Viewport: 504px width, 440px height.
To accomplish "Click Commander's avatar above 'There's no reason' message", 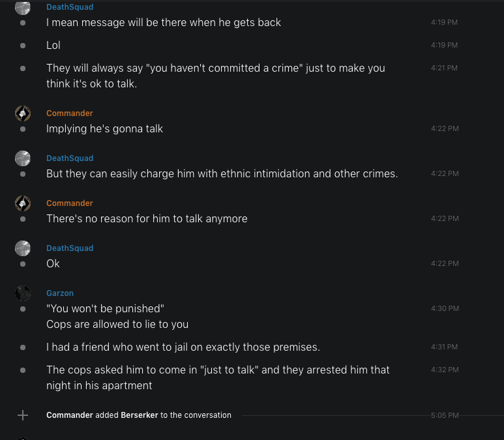I will pos(23,203).
